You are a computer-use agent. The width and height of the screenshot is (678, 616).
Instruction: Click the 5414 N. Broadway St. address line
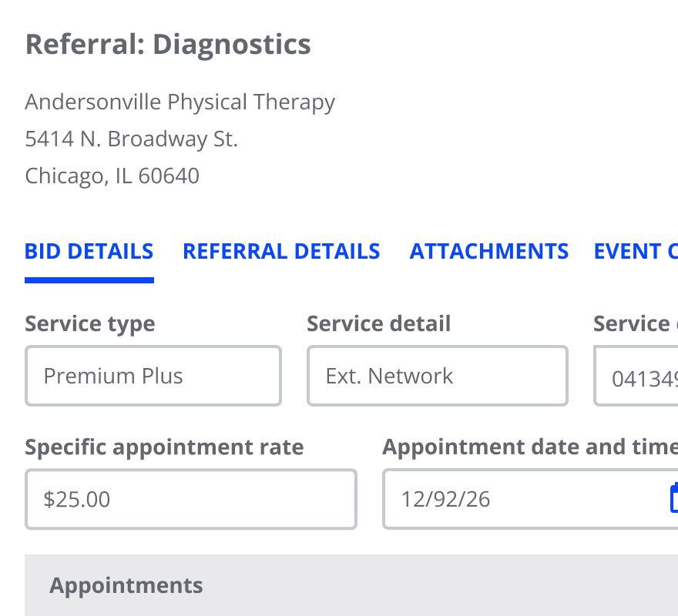(131, 139)
